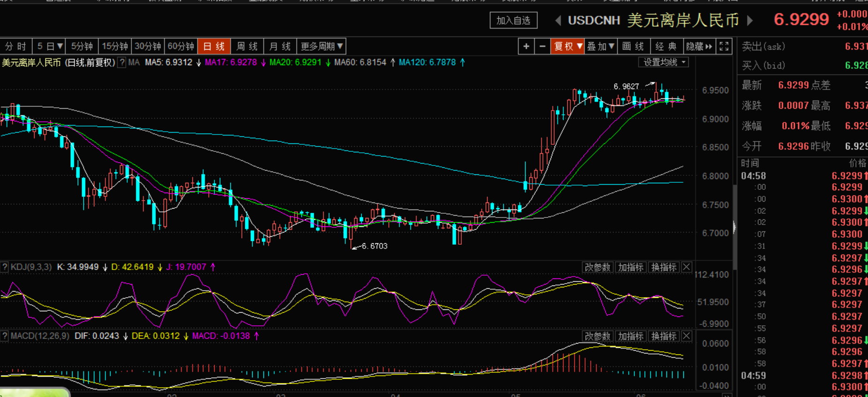This screenshot has width=868, height=397.
Task: Go to previous symbol arrow beside USDCNH
Action: click(558, 21)
